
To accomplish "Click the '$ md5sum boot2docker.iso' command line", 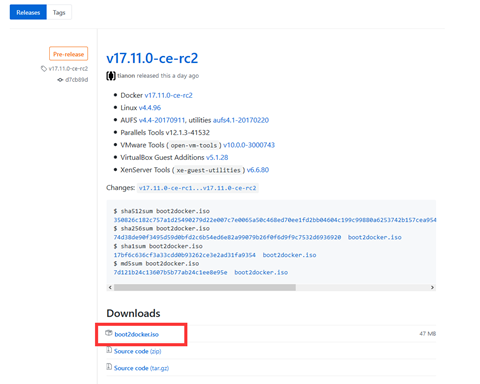I will [x=156, y=264].
